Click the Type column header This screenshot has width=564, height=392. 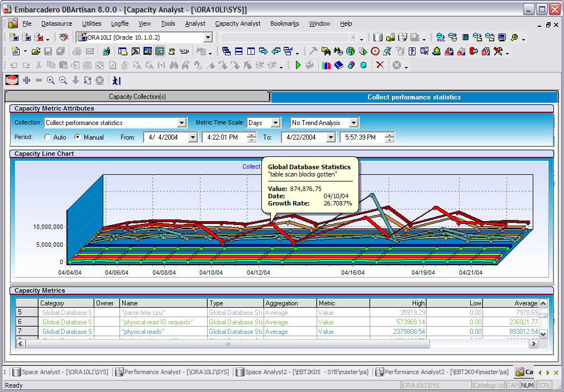pyautogui.click(x=235, y=303)
